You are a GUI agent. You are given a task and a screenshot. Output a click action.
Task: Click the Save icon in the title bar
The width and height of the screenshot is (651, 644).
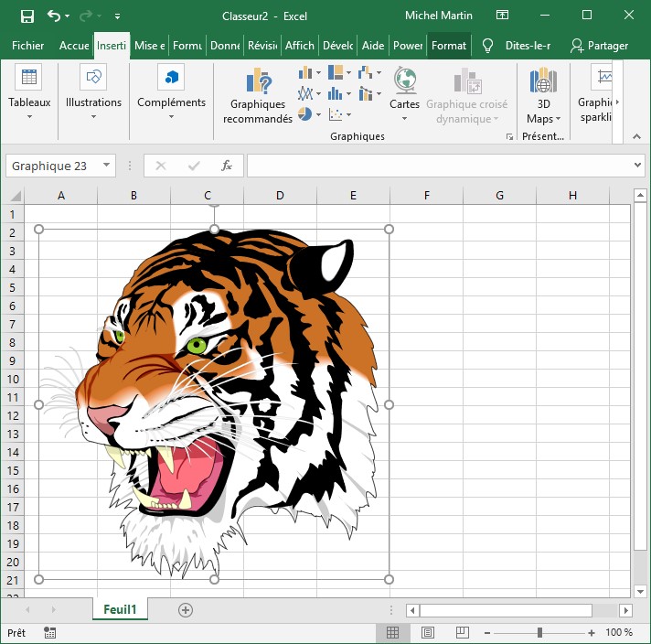point(27,16)
